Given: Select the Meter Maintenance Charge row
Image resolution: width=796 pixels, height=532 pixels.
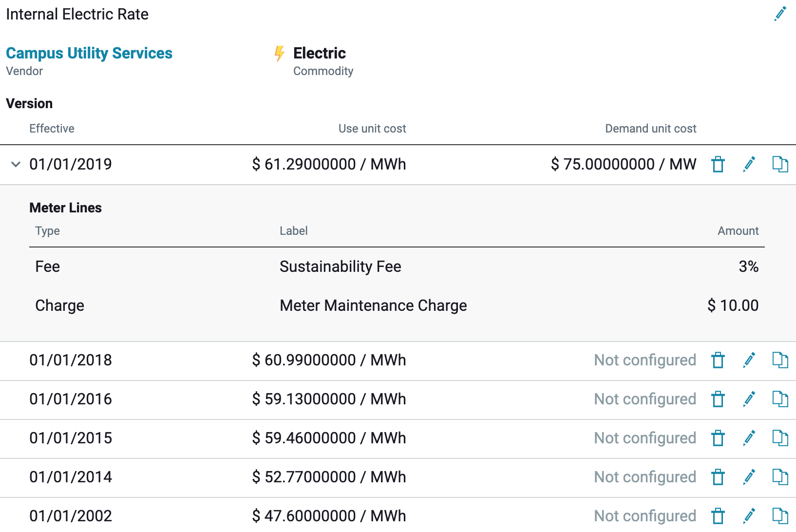Looking at the screenshot, I should (373, 305).
